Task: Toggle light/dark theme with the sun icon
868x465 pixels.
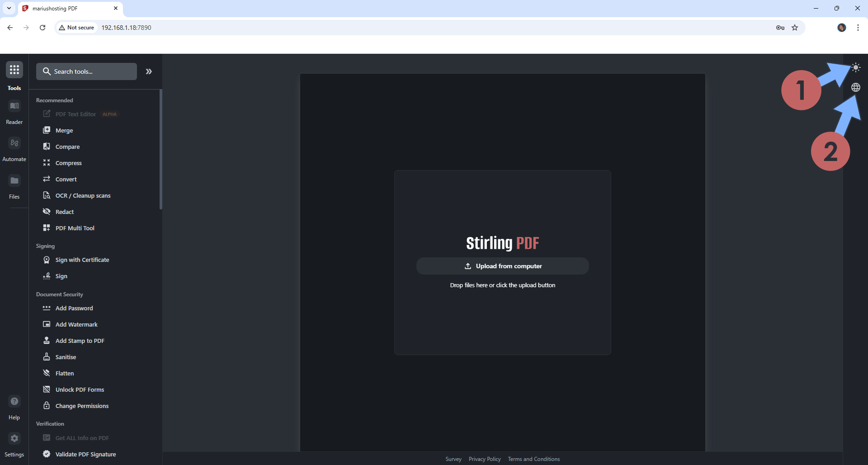Action: coord(855,67)
